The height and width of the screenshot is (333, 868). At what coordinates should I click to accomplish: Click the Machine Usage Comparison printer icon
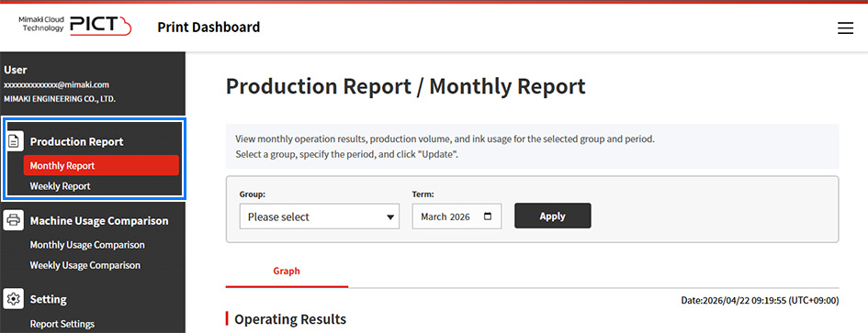point(14,220)
